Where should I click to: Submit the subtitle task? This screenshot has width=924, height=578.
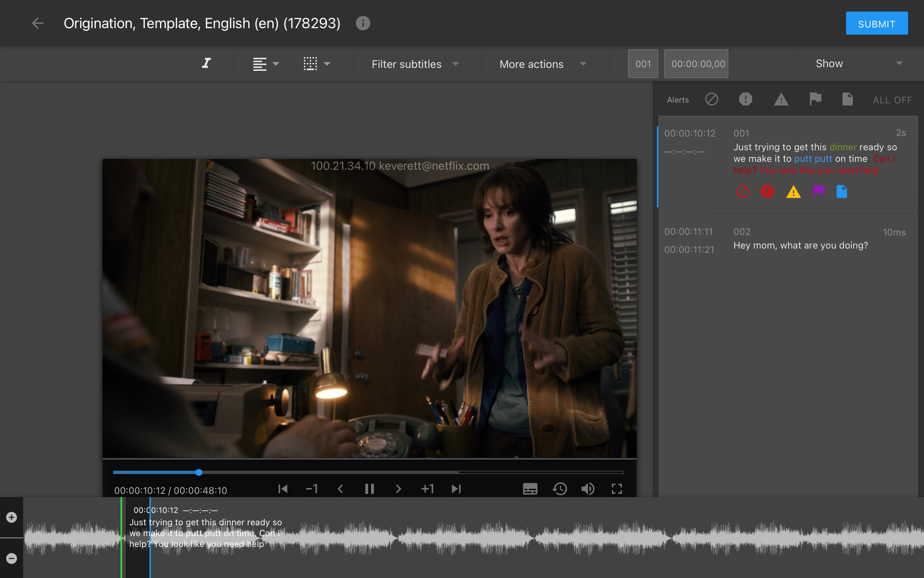(877, 23)
